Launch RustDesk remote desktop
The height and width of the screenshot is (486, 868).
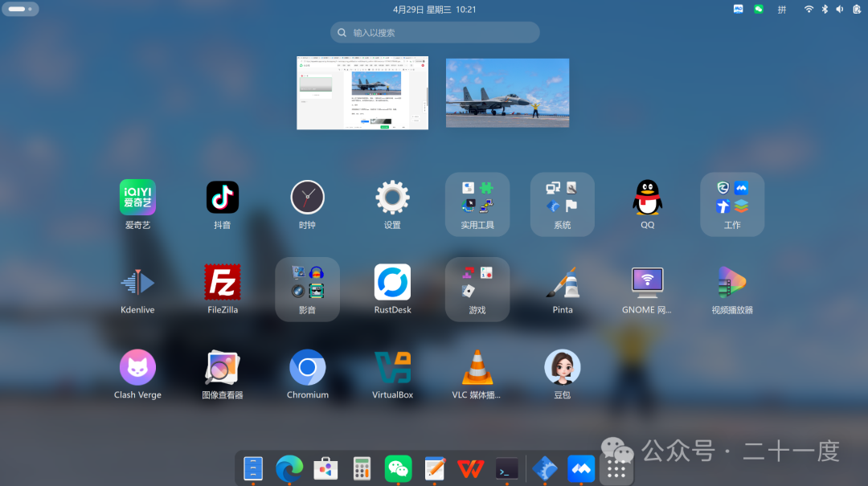click(392, 282)
